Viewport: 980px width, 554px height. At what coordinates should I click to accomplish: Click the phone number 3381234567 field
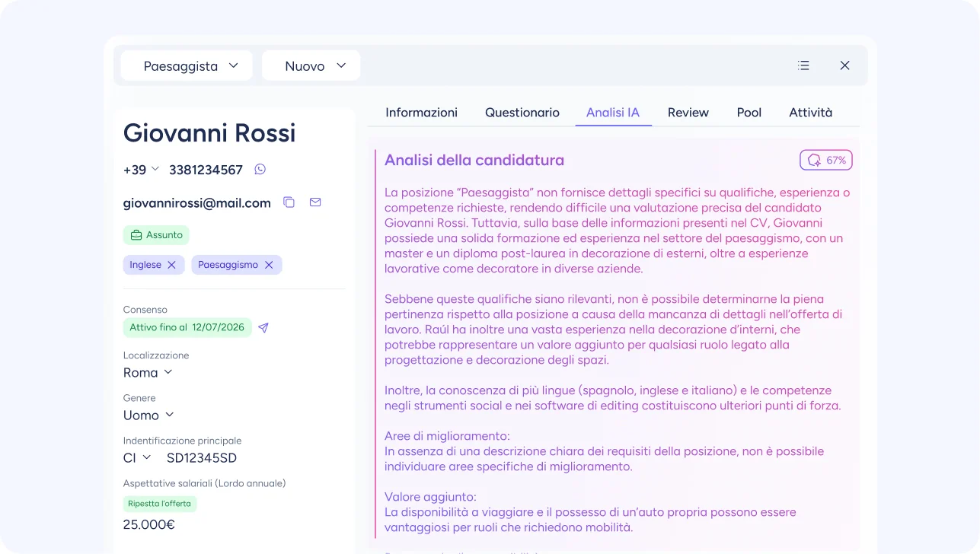pyautogui.click(x=206, y=170)
